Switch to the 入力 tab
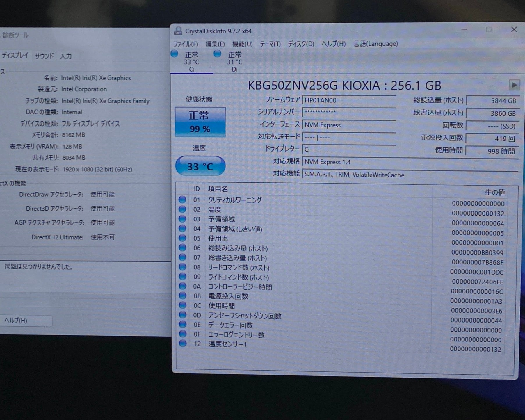This screenshot has height=420, width=525. pos(66,56)
